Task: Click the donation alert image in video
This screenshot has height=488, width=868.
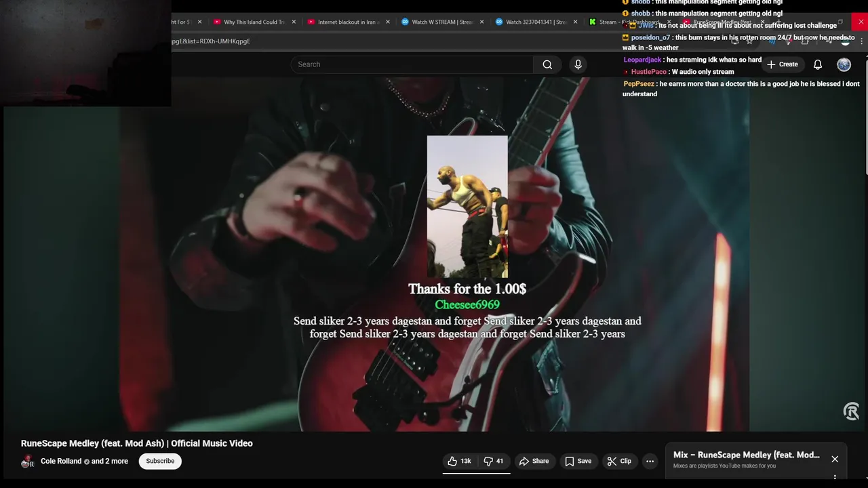Action: 467,207
